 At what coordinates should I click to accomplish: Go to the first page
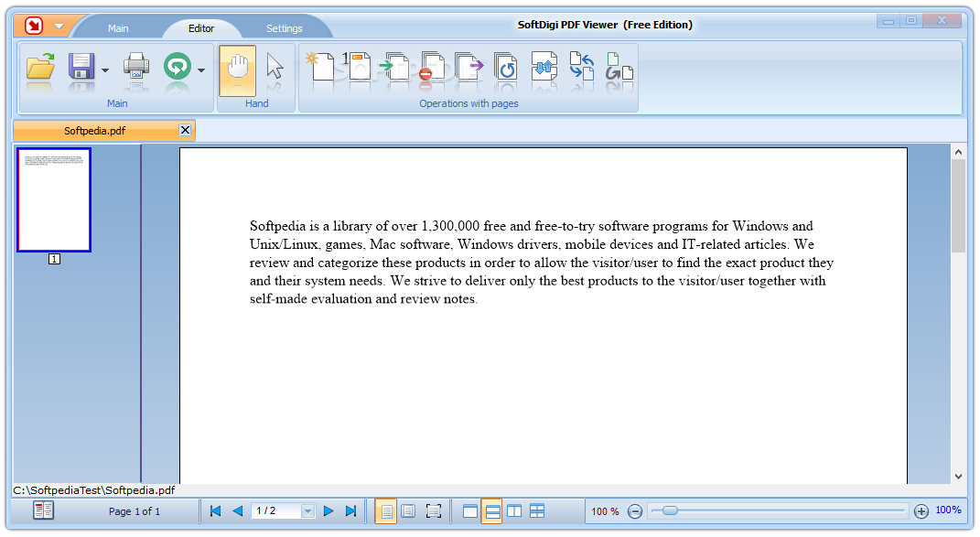tap(216, 510)
